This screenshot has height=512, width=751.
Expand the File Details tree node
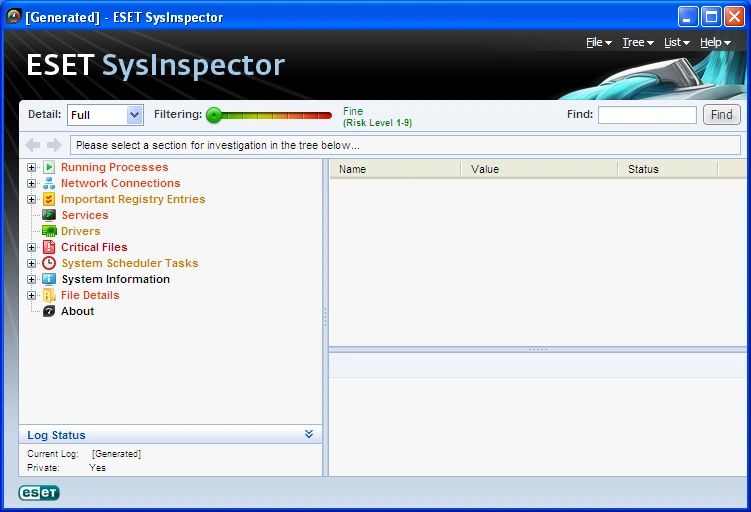pos(32,295)
